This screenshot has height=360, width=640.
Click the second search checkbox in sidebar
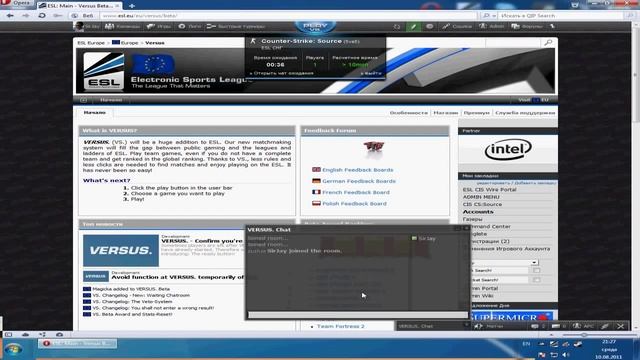[536, 280]
